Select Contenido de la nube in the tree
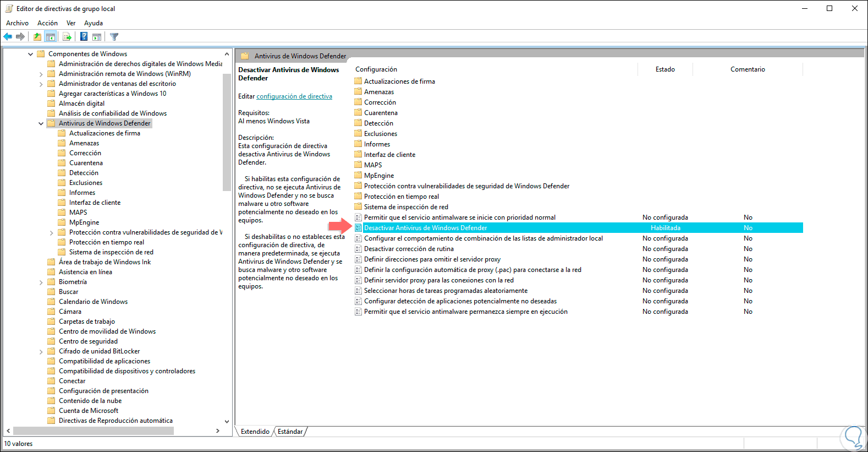The image size is (868, 452). (90, 401)
